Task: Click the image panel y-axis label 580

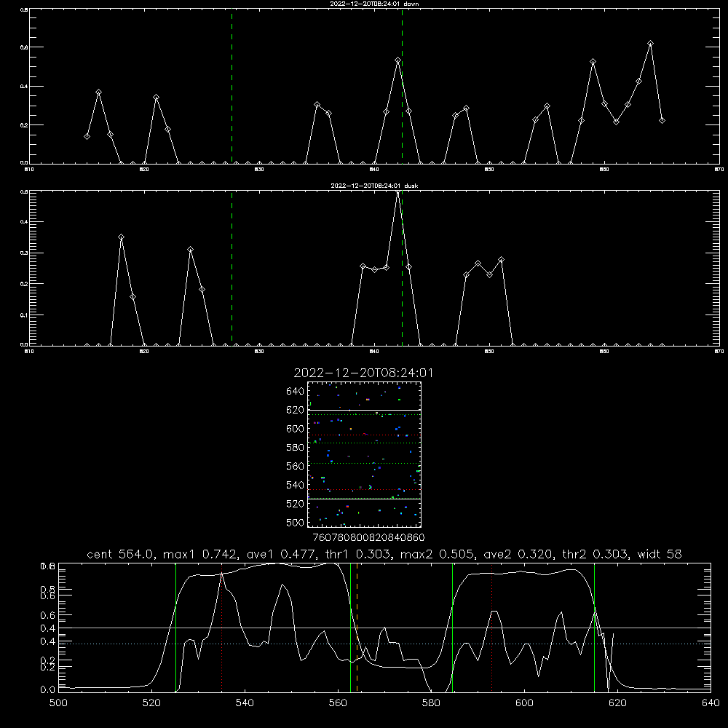Action: (x=296, y=448)
